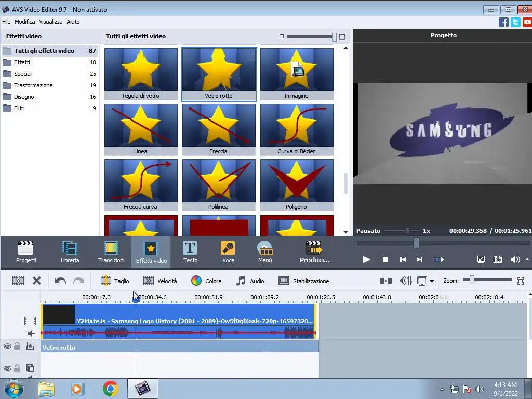Undo the last action

[60, 281]
